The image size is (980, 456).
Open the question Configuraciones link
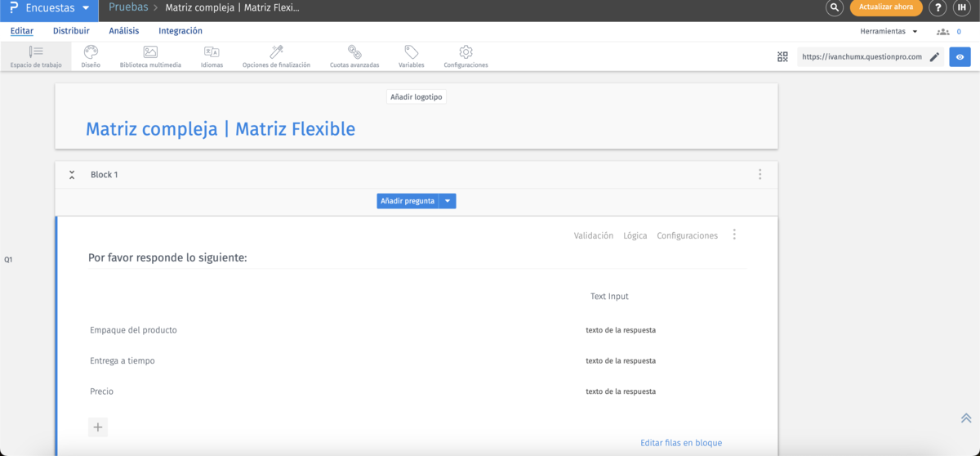pos(688,235)
